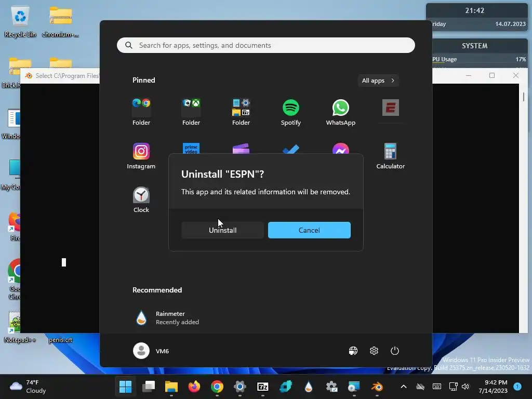The height and width of the screenshot is (399, 532).
Task: Open the touch keyboard tray icon
Action: pos(437,387)
